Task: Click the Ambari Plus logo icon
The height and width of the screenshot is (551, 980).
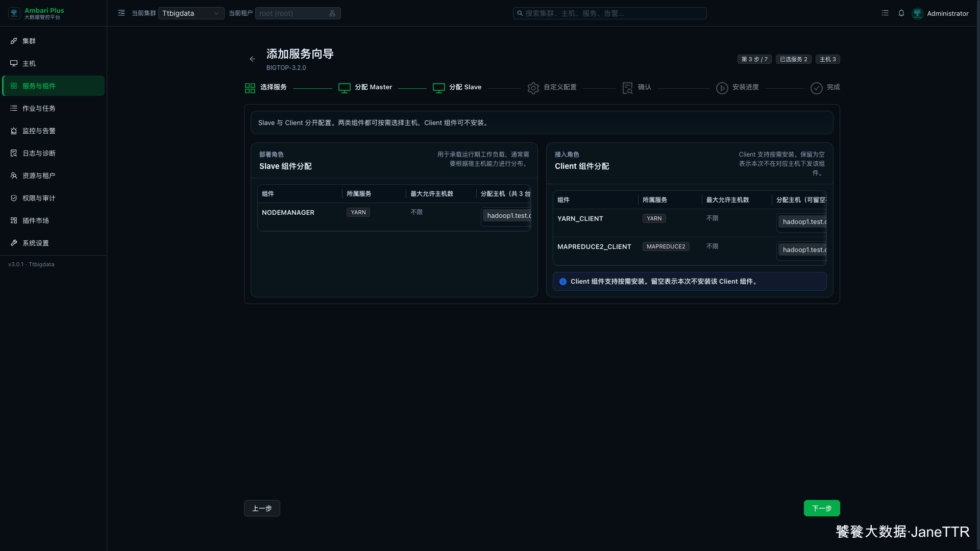Action: pos(14,13)
